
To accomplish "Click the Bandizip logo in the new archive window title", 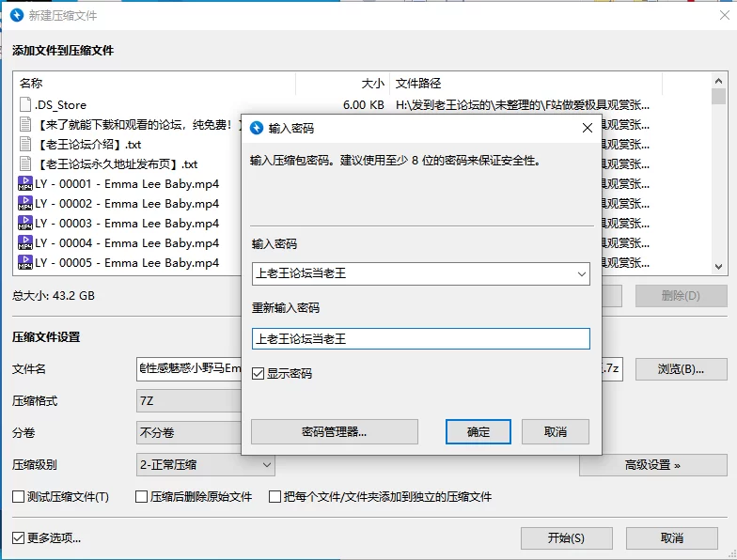I will (17, 15).
